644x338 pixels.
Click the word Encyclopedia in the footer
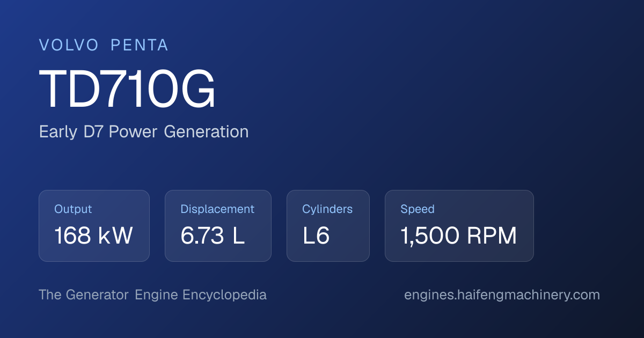224,295
